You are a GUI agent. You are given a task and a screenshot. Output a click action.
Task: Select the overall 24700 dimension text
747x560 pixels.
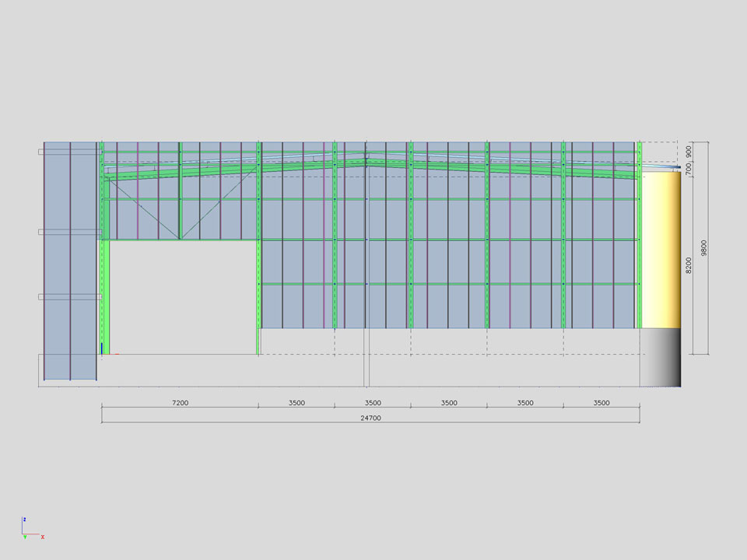coord(370,418)
